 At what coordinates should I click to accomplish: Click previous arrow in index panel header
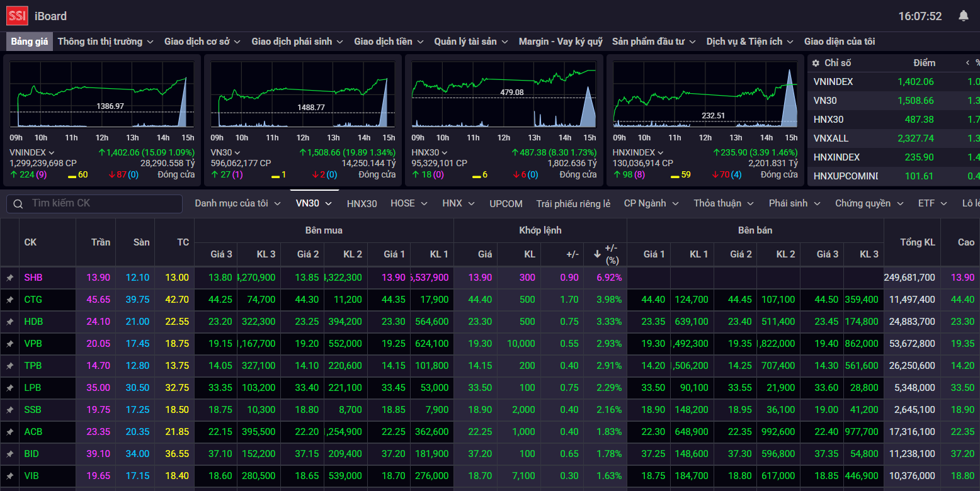(967, 63)
